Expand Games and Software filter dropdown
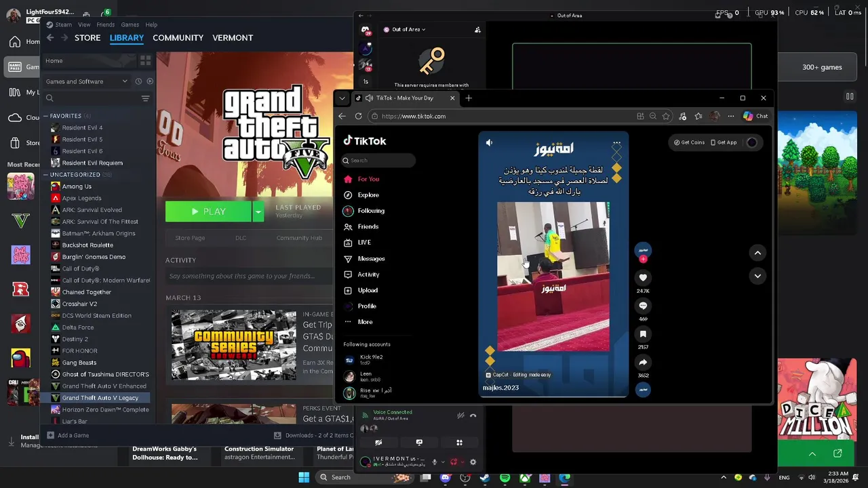The width and height of the screenshot is (868, 488). [86, 81]
